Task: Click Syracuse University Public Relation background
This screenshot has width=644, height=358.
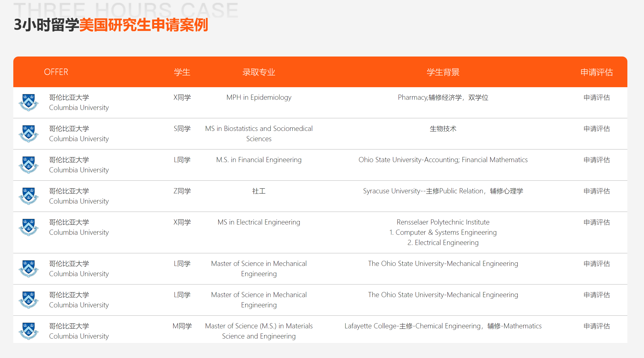Action: tap(443, 191)
